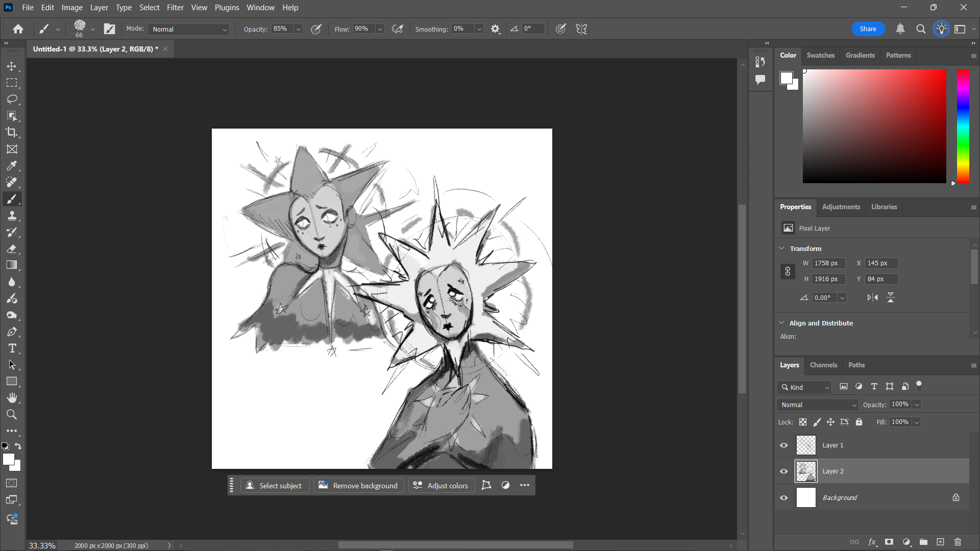Click the Share button
980x551 pixels.
coord(868,29)
